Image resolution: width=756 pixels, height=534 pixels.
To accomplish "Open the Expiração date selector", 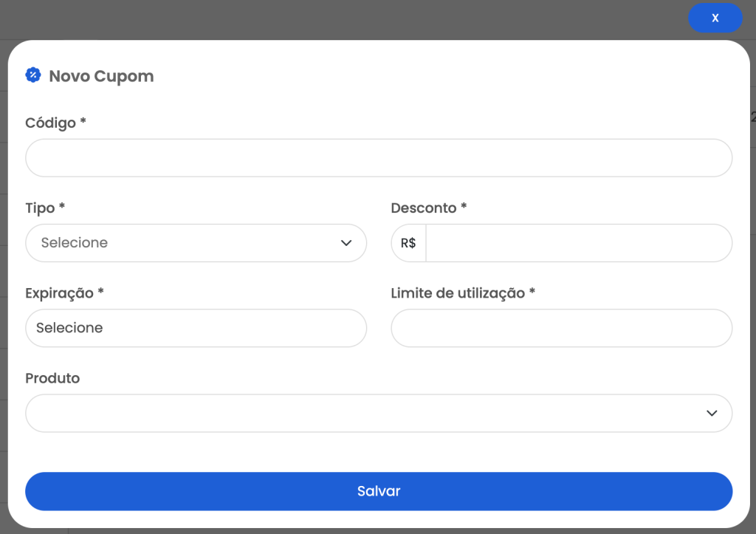I will [196, 328].
